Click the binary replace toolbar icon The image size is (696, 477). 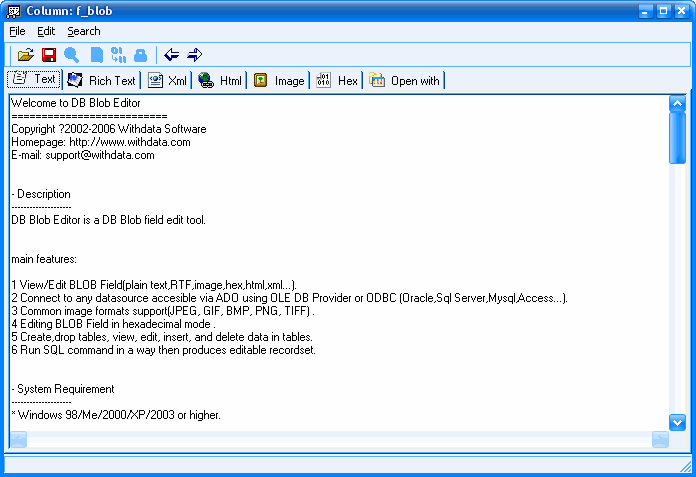point(119,55)
